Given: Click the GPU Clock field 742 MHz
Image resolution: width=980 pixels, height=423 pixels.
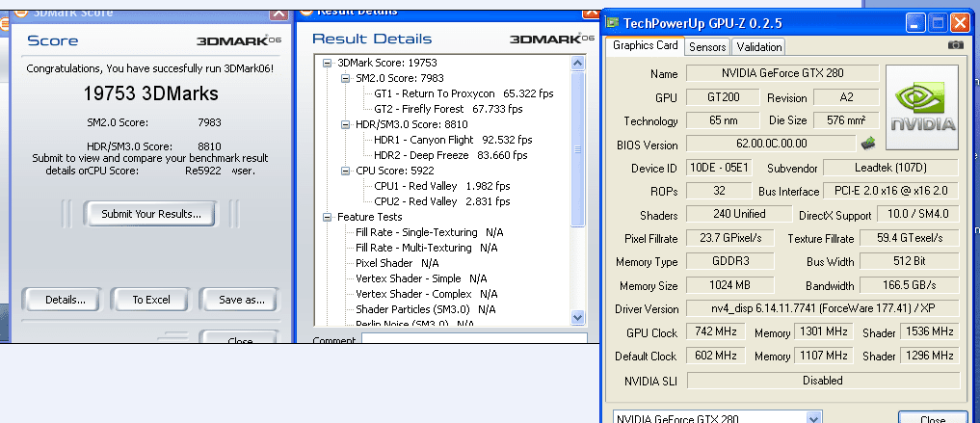Looking at the screenshot, I should click(716, 331).
